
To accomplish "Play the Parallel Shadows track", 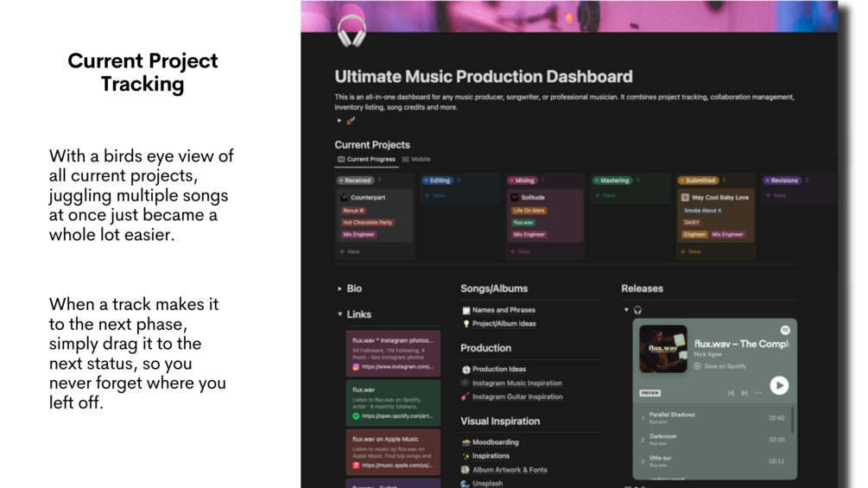I will pos(713,417).
